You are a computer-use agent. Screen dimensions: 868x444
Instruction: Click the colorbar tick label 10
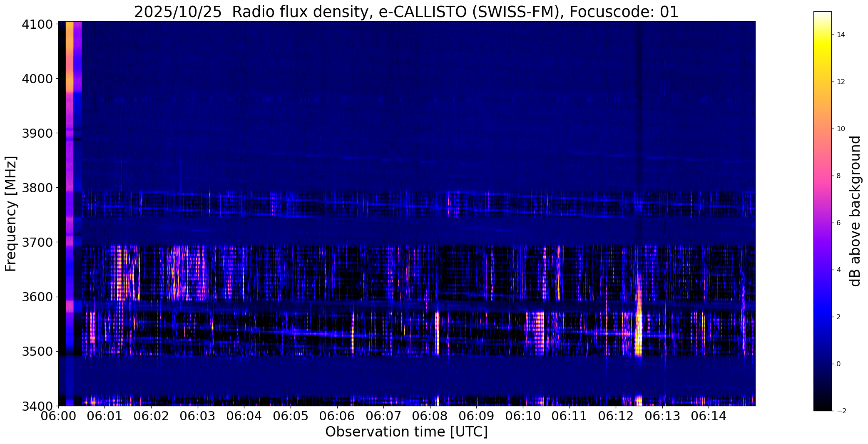coord(841,129)
